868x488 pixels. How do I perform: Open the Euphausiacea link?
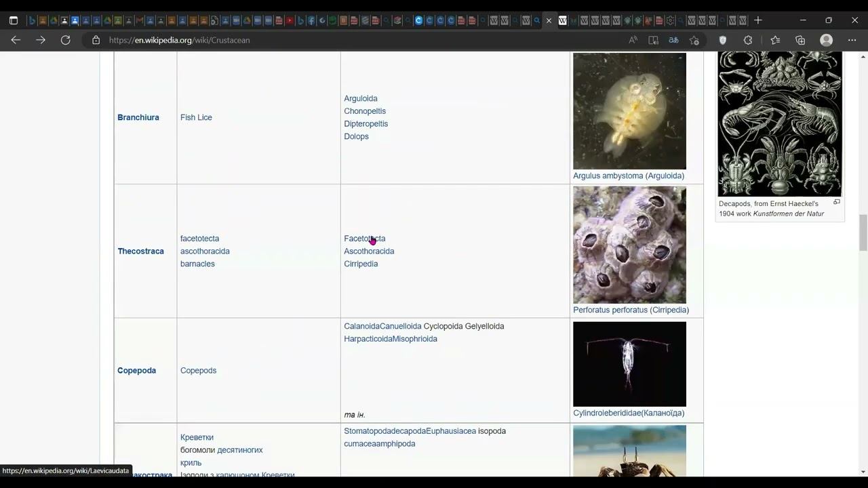[x=451, y=431]
